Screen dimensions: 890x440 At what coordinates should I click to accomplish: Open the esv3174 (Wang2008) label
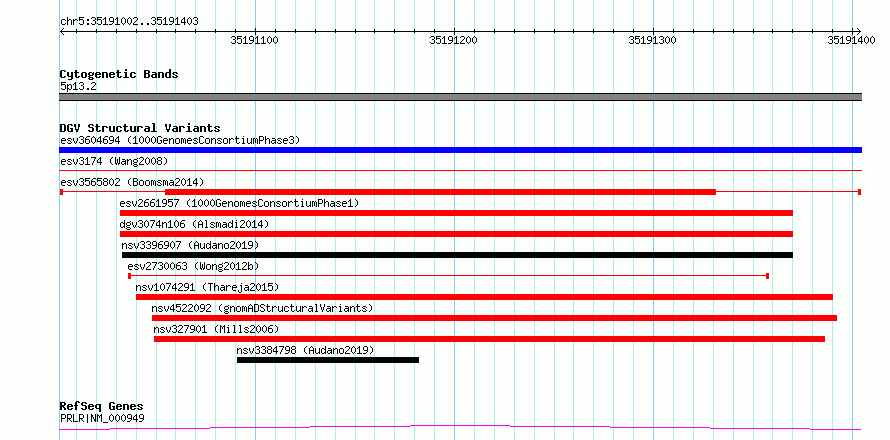(114, 161)
